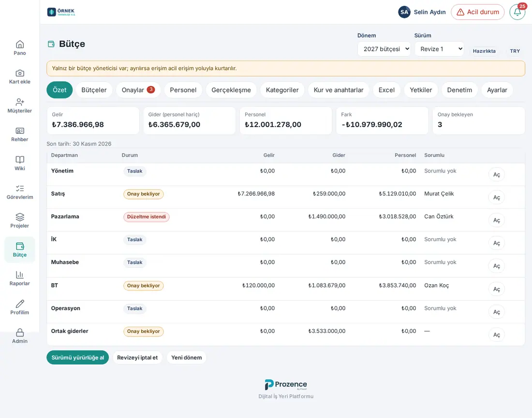This screenshot has height=418, width=532.
Task: Open the Denetim tab
Action: point(459,90)
